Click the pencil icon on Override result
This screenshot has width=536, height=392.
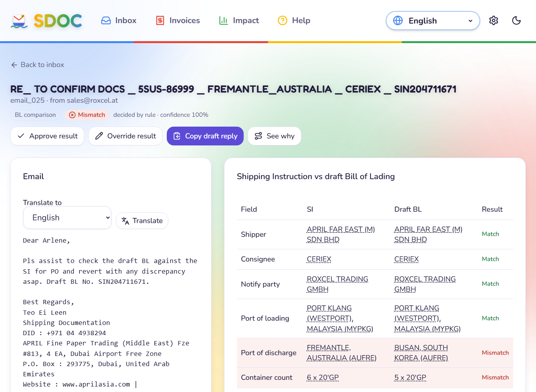click(99, 136)
